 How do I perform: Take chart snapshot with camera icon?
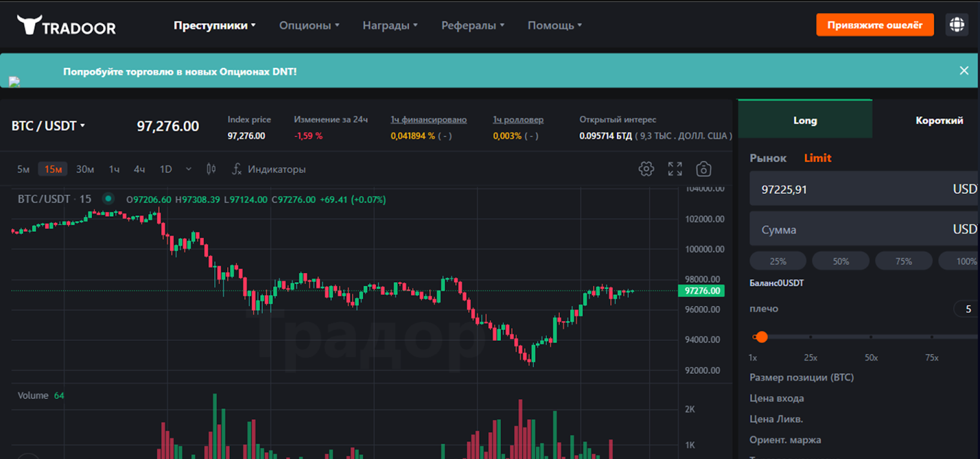(x=704, y=169)
